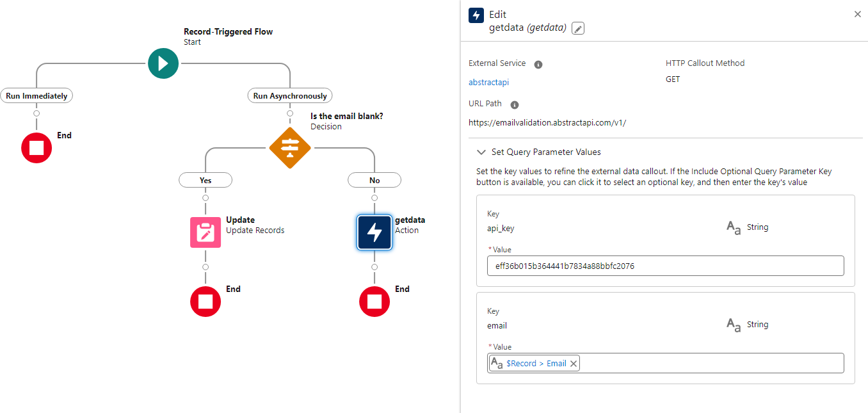Screen dimensions: 868x413
Task: Click the Start play icon of the flow
Action: [x=163, y=63]
